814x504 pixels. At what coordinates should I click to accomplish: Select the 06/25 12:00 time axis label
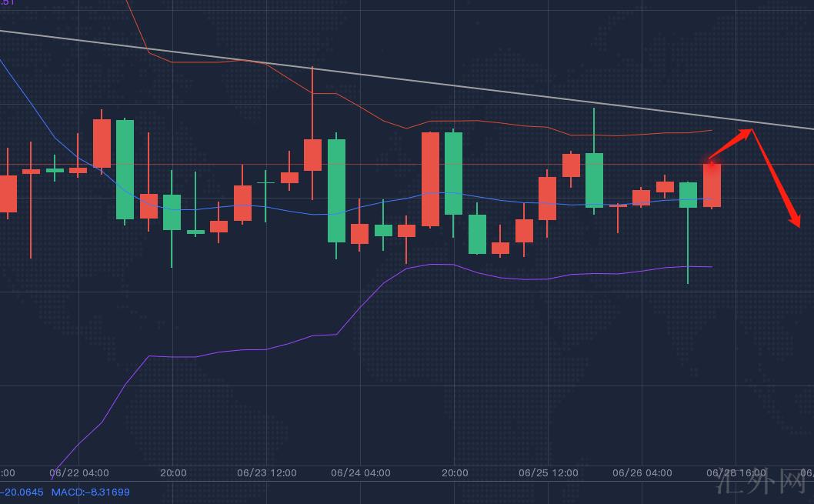(x=549, y=473)
